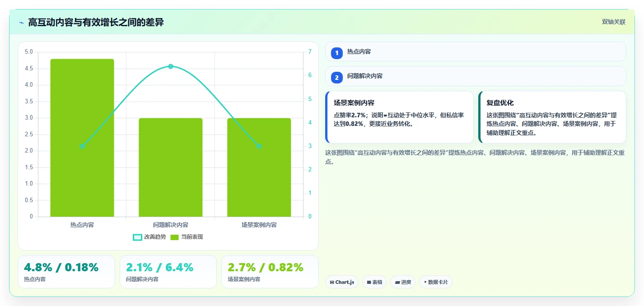Toggle the 当前表现 legend item
This screenshot has width=644, height=306.
click(187, 237)
